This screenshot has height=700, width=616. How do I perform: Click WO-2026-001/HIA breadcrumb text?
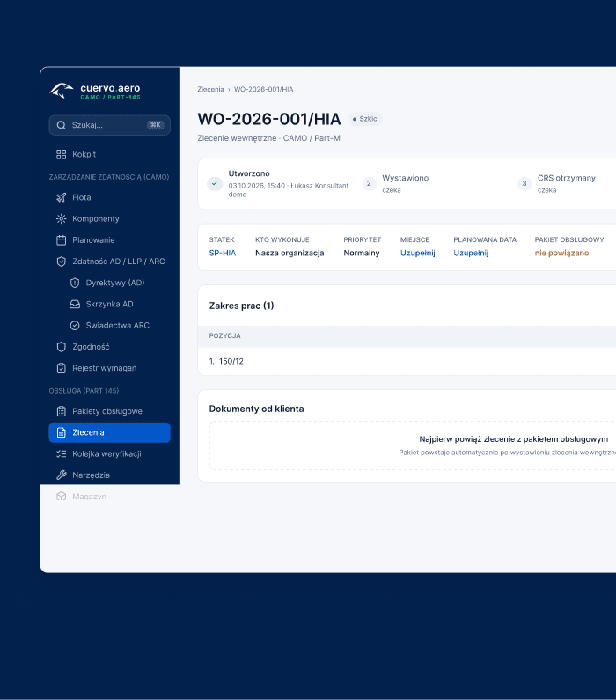(264, 89)
